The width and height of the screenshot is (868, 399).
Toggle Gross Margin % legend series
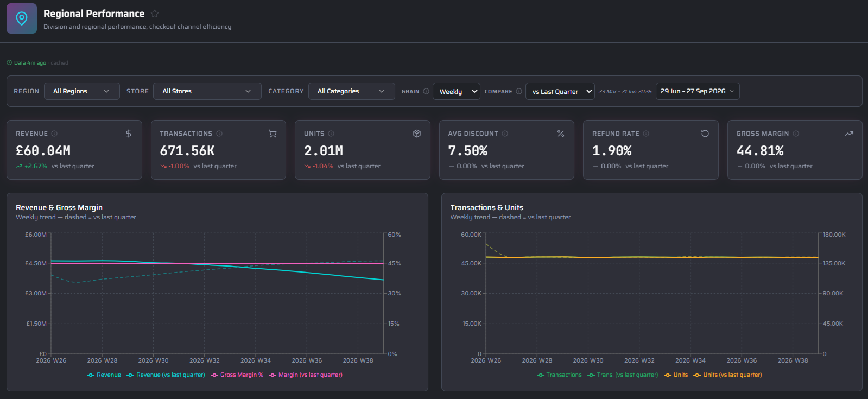coord(237,375)
